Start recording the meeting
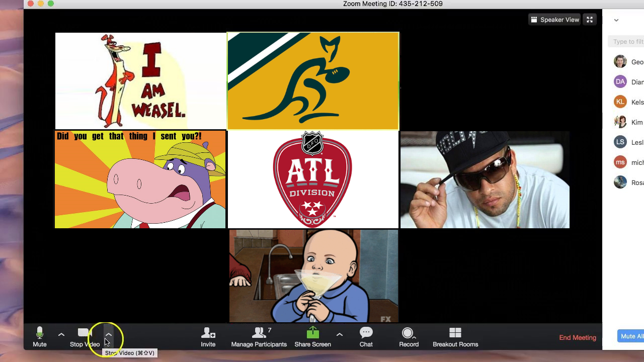 pyautogui.click(x=408, y=337)
